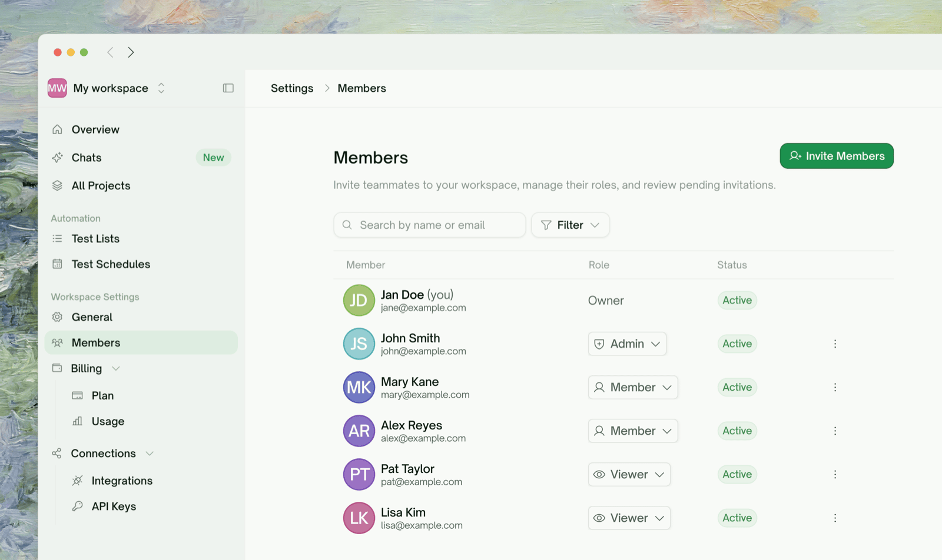Click the AR avatar for Alex Reyes
The height and width of the screenshot is (560, 942).
coord(359,431)
